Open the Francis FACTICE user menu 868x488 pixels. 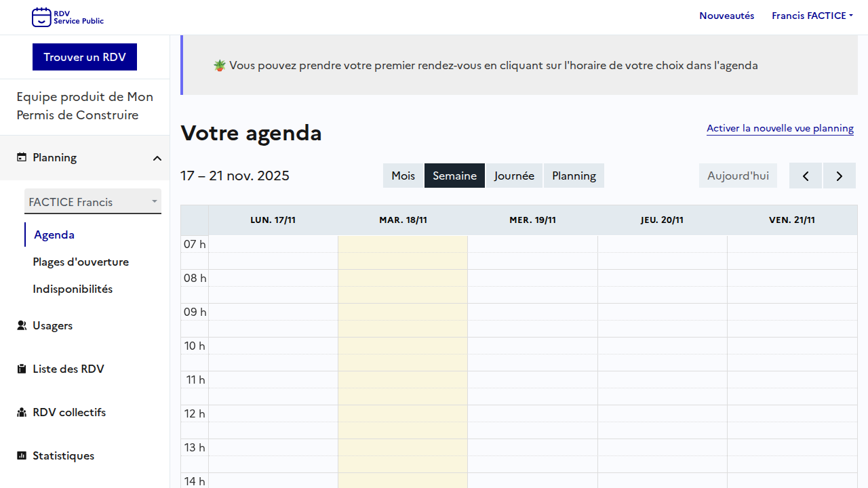[812, 16]
